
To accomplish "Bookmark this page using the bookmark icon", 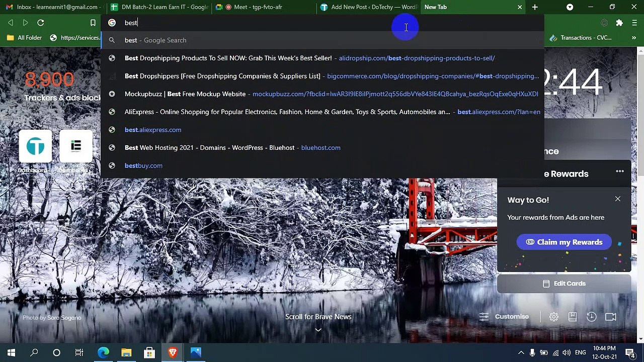I will (93, 23).
